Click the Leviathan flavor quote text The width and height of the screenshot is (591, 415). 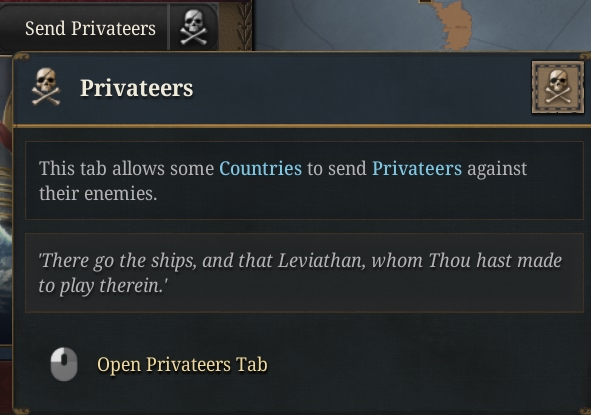click(300, 273)
